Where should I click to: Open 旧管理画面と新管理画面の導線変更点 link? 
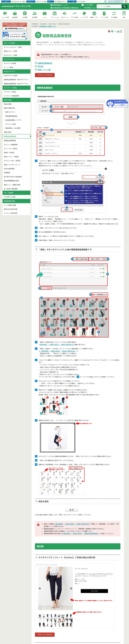[x=65, y=8]
